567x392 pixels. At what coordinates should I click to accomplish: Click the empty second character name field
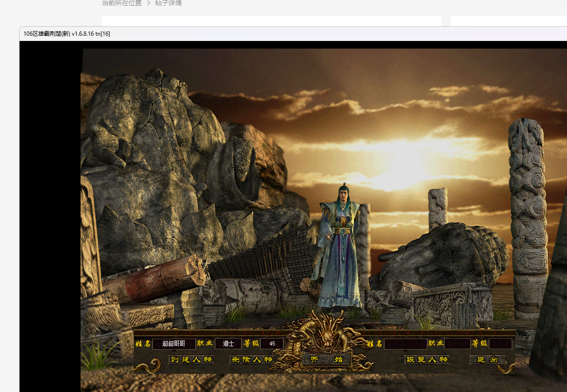(406, 343)
